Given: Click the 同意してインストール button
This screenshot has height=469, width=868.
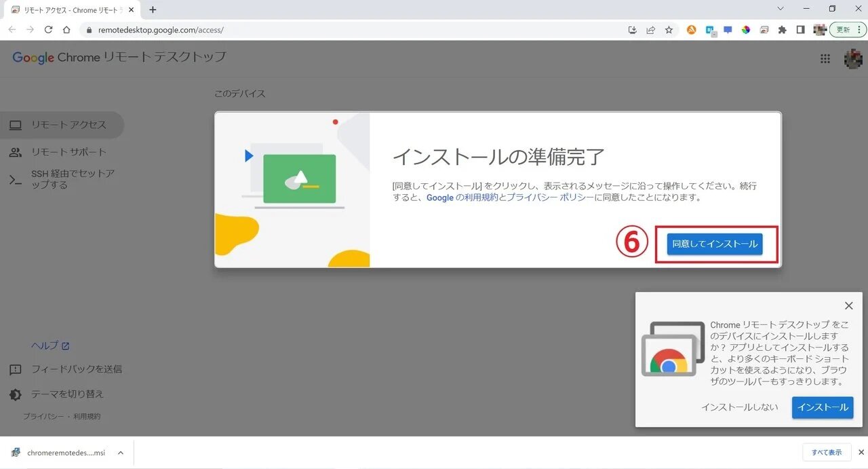Looking at the screenshot, I should 715,244.
